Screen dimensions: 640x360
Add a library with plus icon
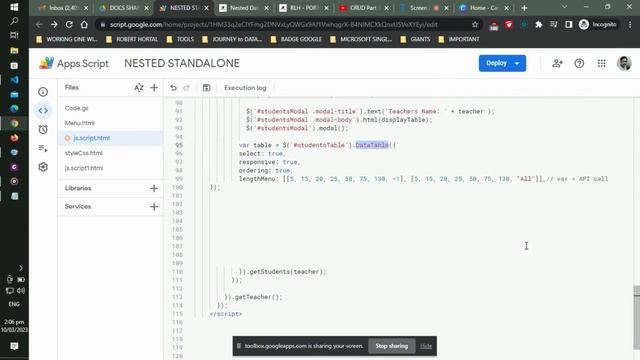(154, 188)
